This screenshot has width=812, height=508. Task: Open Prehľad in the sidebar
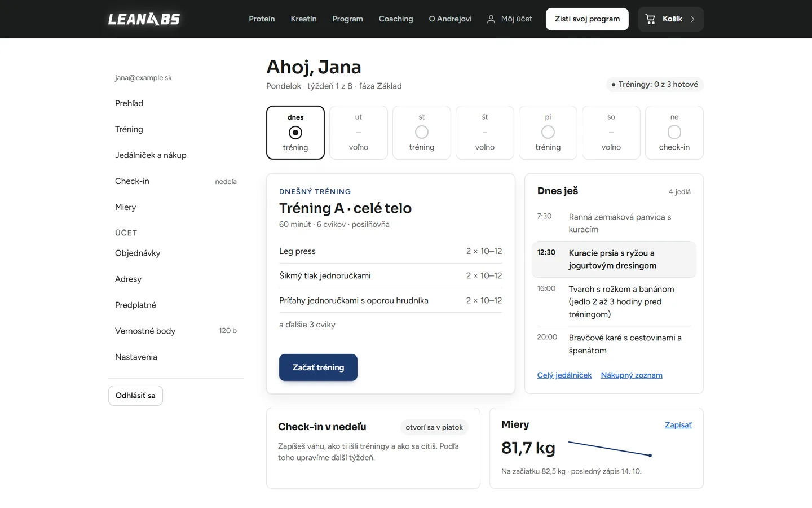coord(176,103)
